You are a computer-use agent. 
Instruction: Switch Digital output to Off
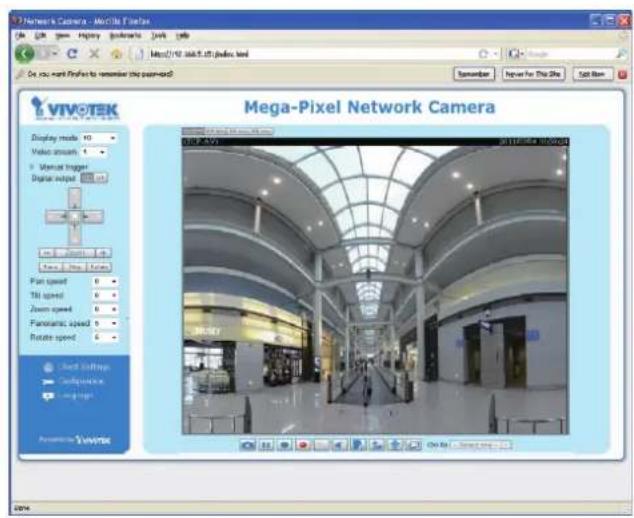(x=101, y=178)
